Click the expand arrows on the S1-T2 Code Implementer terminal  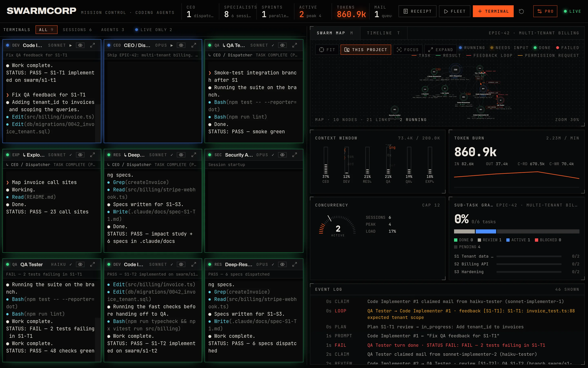(194, 264)
